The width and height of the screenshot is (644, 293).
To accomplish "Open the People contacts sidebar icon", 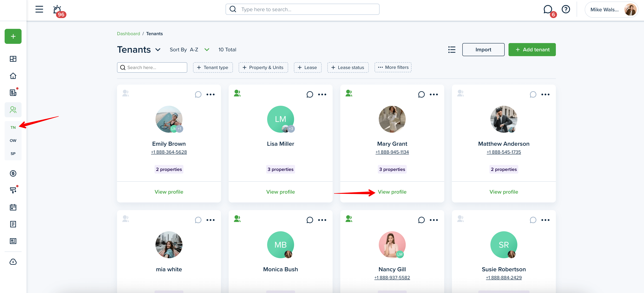I will (13, 110).
